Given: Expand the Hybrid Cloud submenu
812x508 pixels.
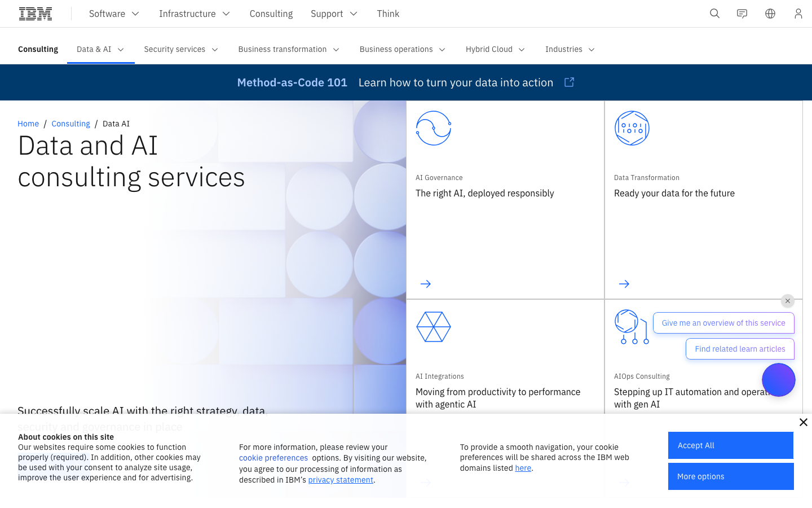Looking at the screenshot, I should 495,49.
